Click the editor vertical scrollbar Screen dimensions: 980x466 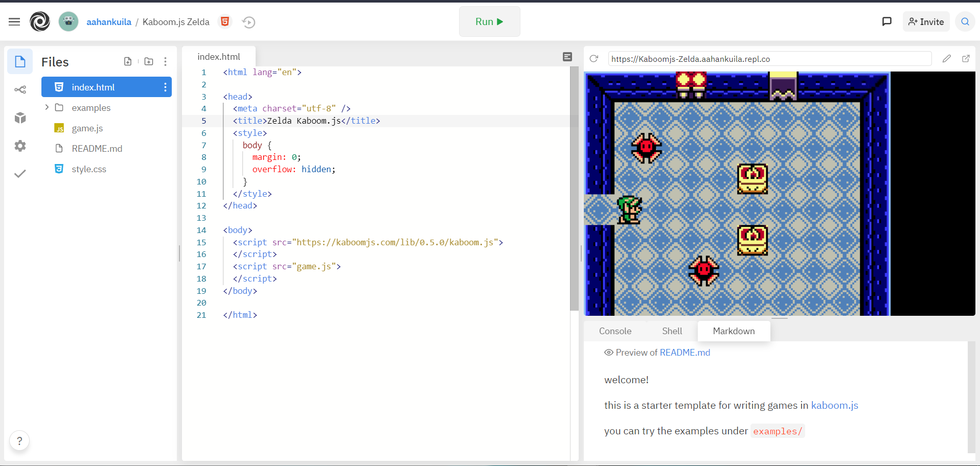[x=574, y=189]
